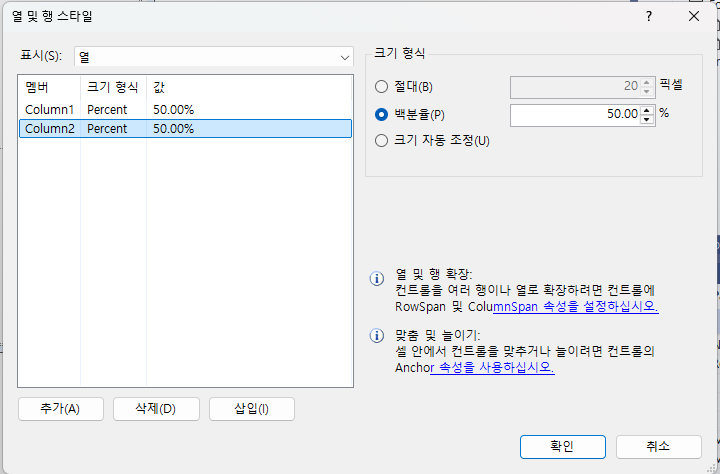Click the 크기 형식 column header
Screen dimensions: 720x474
click(x=113, y=87)
